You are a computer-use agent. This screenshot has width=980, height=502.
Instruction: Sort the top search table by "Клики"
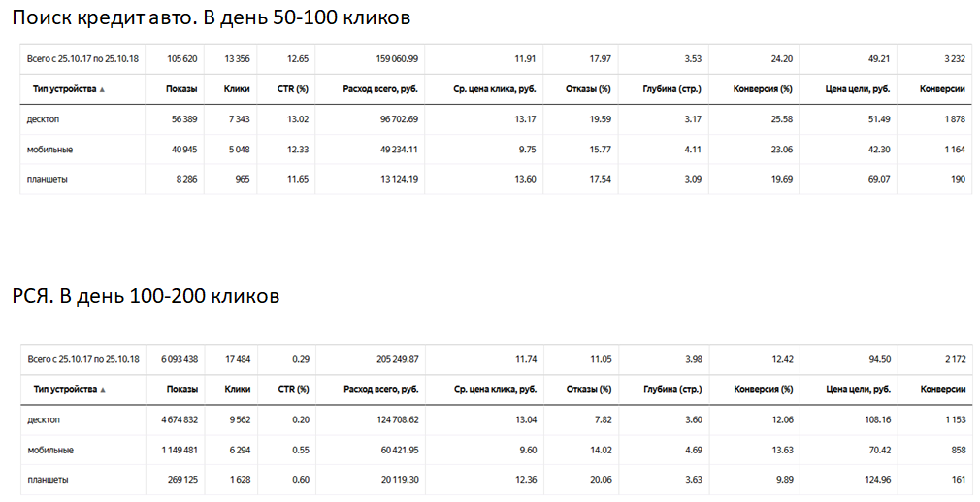237,89
